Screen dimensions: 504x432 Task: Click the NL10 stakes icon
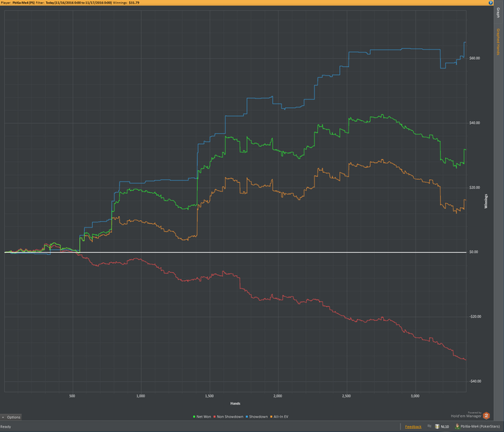(x=437, y=426)
